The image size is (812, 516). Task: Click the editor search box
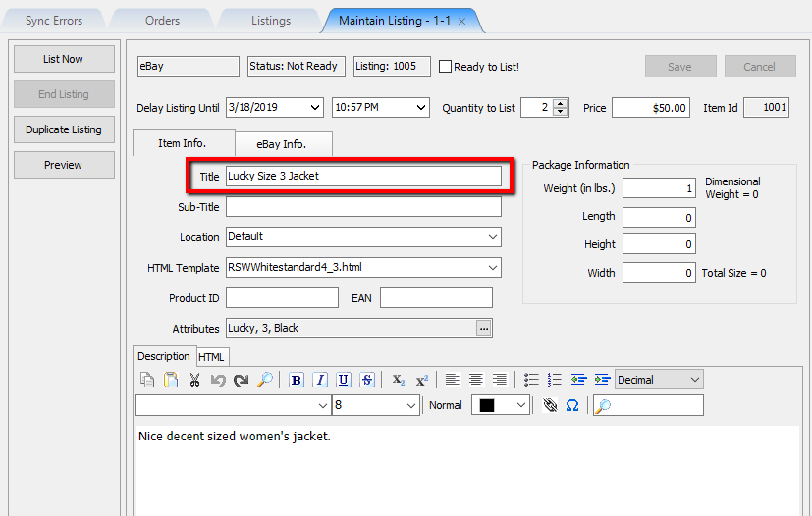[648, 405]
